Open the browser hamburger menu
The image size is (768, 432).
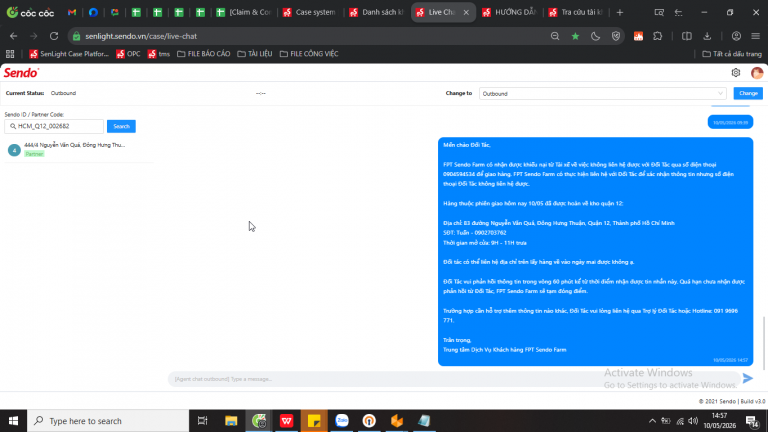pyautogui.click(x=756, y=36)
